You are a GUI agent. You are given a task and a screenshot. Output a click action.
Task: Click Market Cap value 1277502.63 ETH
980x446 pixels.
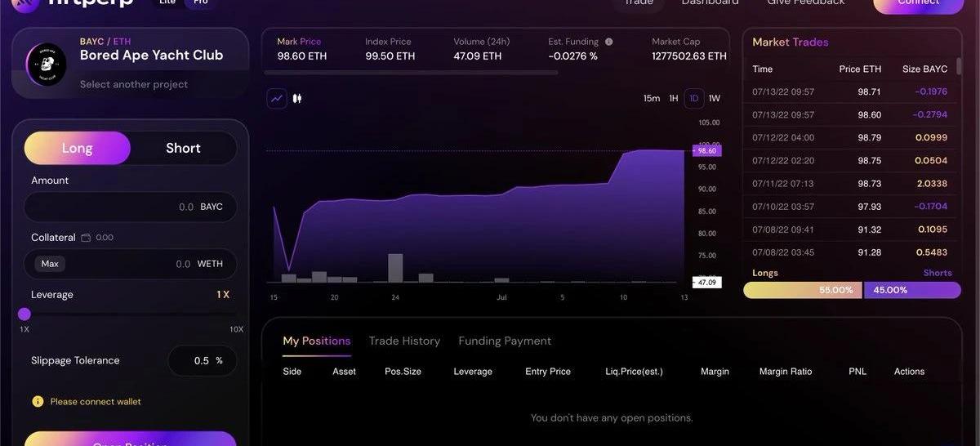[689, 56]
